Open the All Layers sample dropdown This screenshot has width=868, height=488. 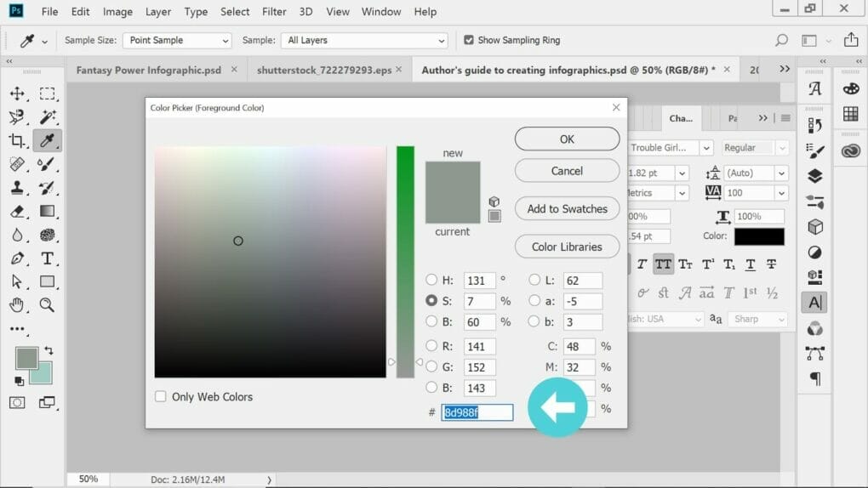coord(366,40)
